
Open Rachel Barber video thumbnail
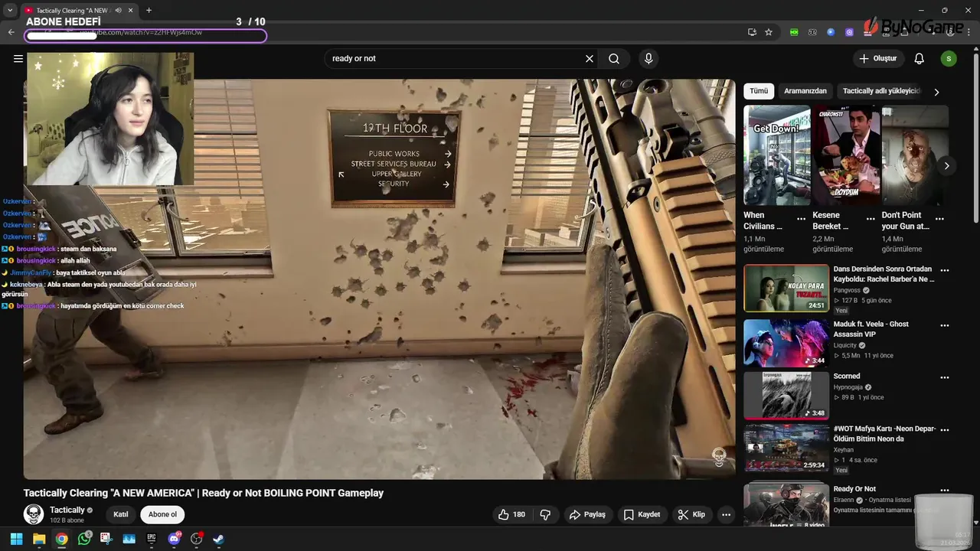coord(786,288)
